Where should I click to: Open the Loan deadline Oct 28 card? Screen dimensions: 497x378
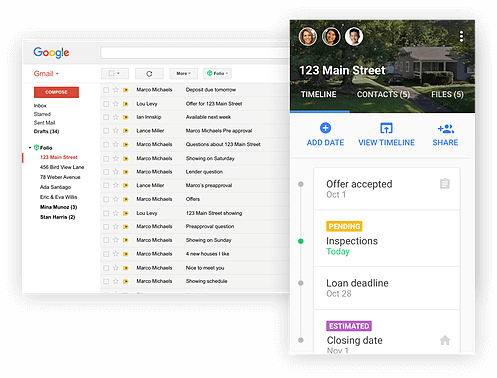pyautogui.click(x=387, y=288)
